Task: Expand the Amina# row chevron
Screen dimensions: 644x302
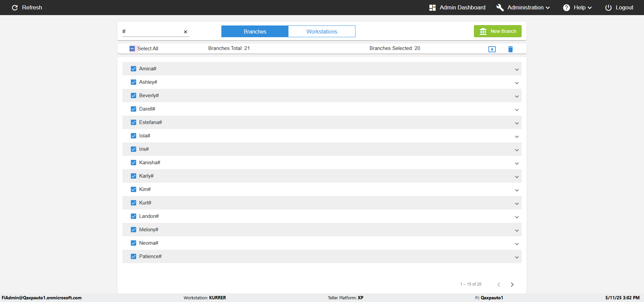Action: [x=517, y=70]
